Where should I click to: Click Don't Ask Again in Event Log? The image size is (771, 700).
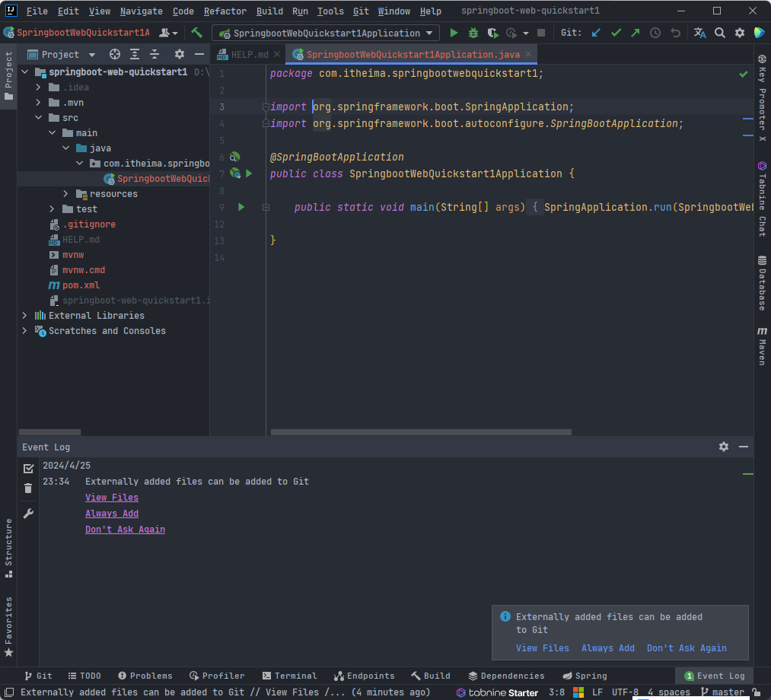125,530
